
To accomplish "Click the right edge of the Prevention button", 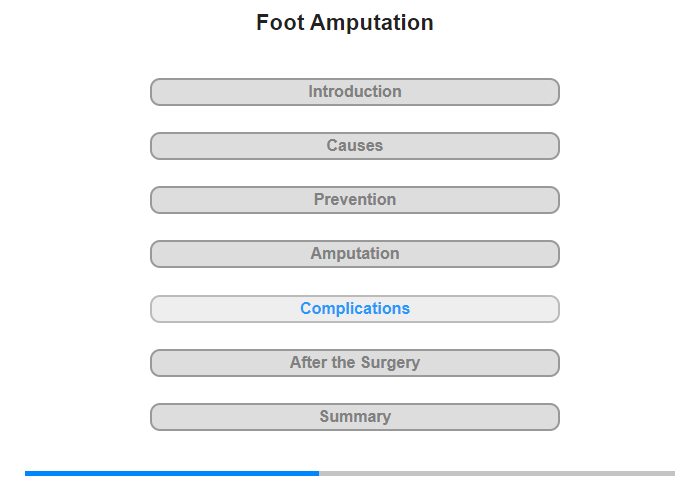I will 556,200.
